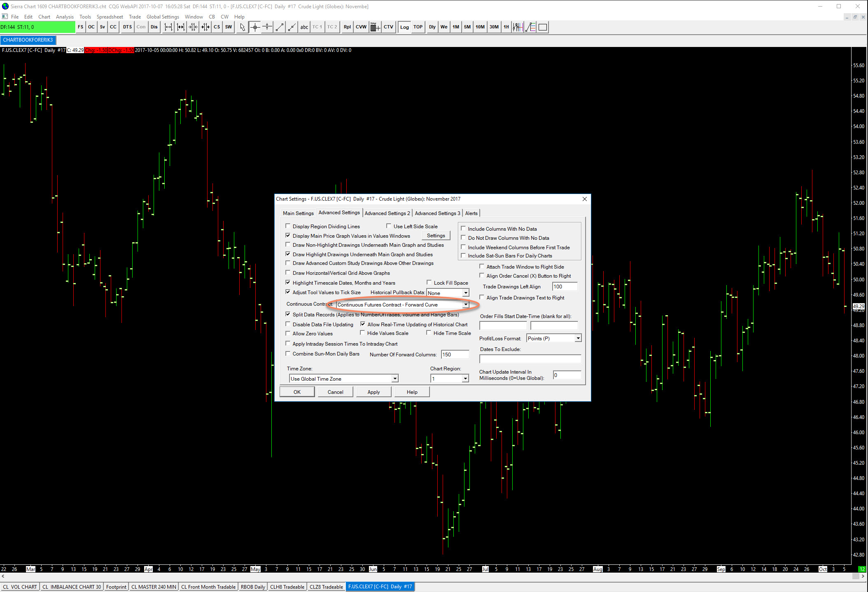Activate the chart values crosshair tool
This screenshot has height=592, width=868.
click(x=255, y=27)
